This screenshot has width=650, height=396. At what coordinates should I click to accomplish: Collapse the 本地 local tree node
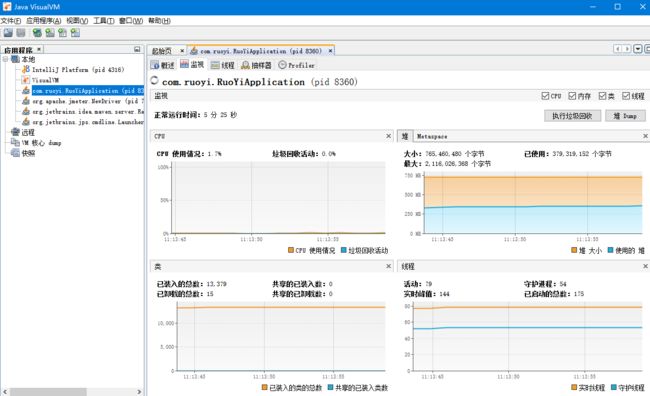[x=6, y=59]
